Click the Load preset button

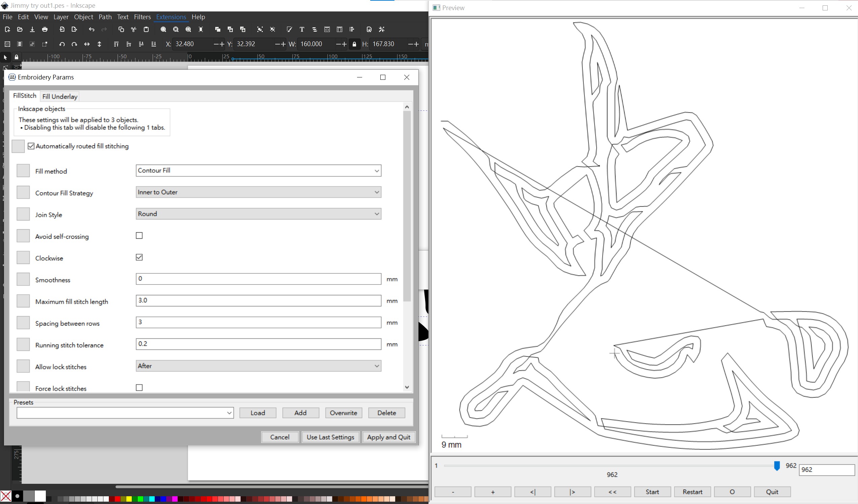pos(257,413)
